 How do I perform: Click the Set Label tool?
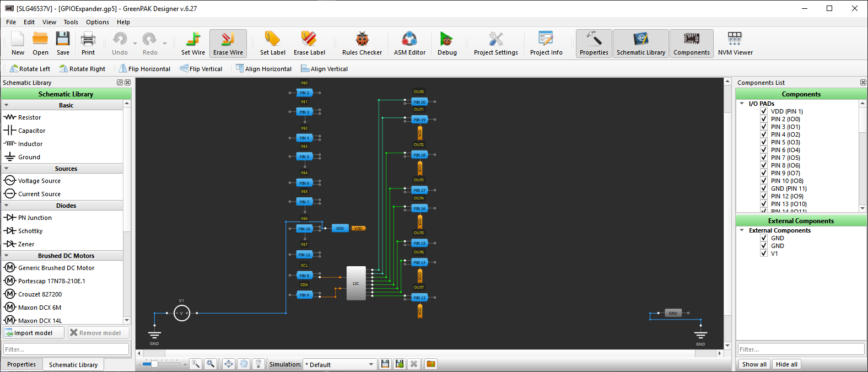click(x=272, y=44)
